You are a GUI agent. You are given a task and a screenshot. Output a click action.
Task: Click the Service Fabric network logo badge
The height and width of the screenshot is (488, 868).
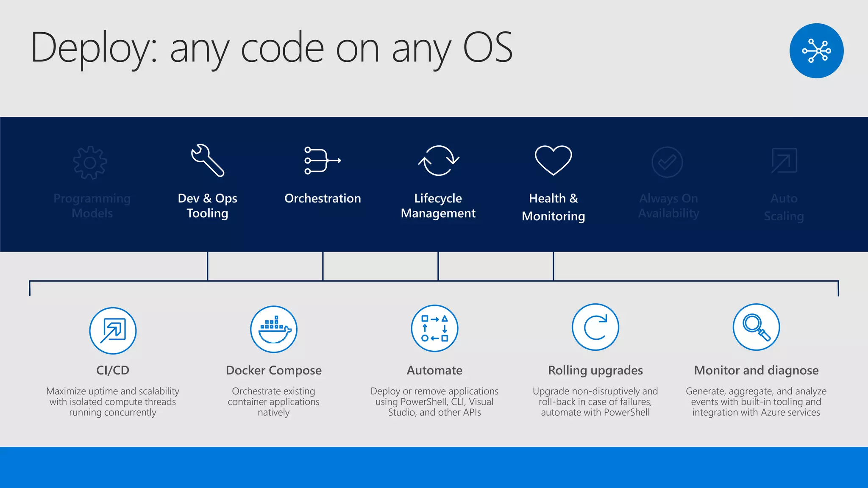(816, 51)
